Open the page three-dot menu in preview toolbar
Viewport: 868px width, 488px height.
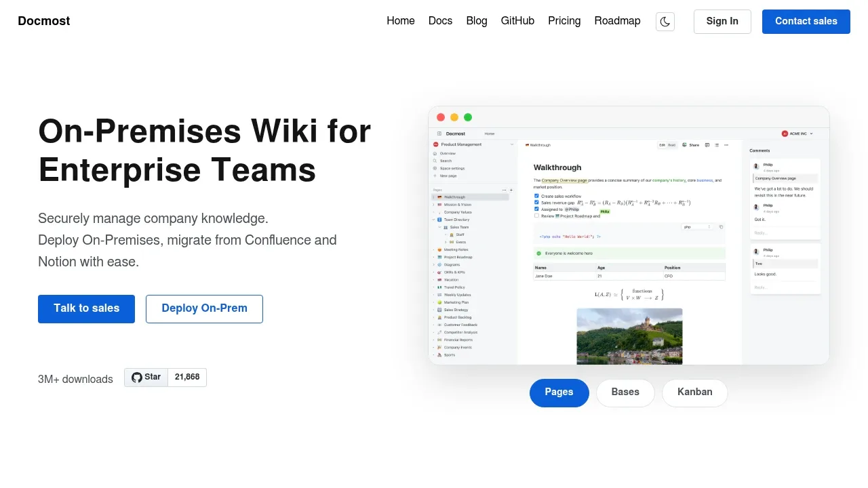726,145
